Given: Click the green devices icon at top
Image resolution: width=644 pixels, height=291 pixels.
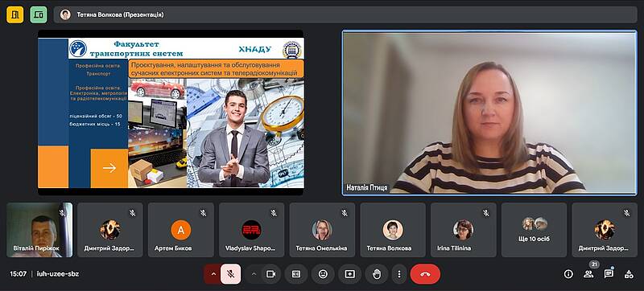Looking at the screenshot, I should coord(39,14).
